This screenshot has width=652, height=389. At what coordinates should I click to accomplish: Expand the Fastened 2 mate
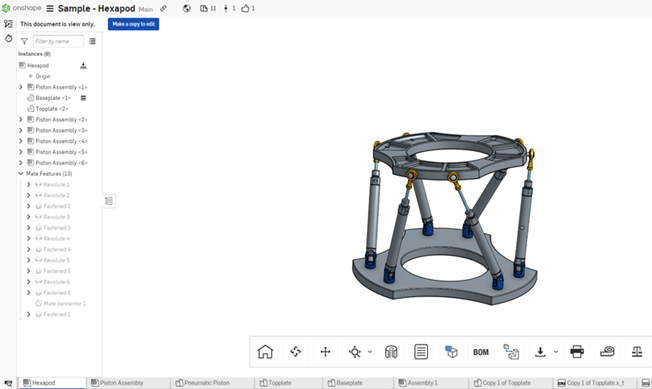[29, 206]
